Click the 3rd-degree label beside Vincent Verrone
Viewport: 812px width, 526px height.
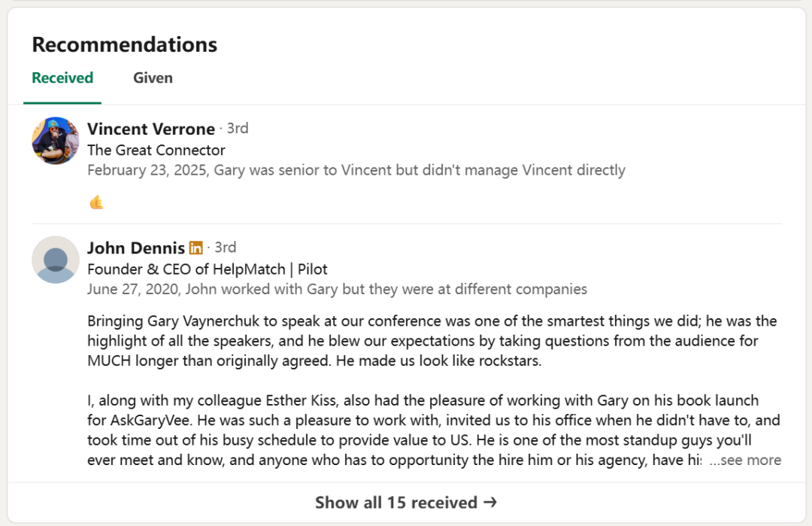coord(238,129)
